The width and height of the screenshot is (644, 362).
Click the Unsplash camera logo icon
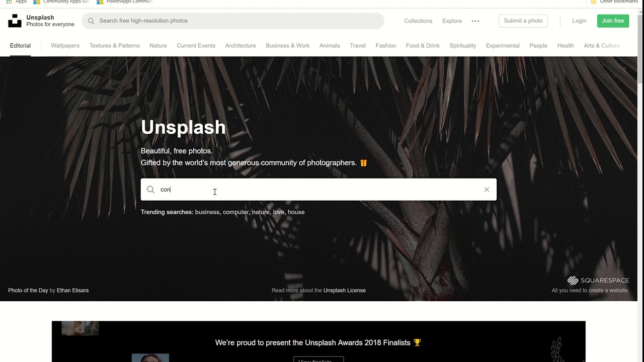click(15, 21)
